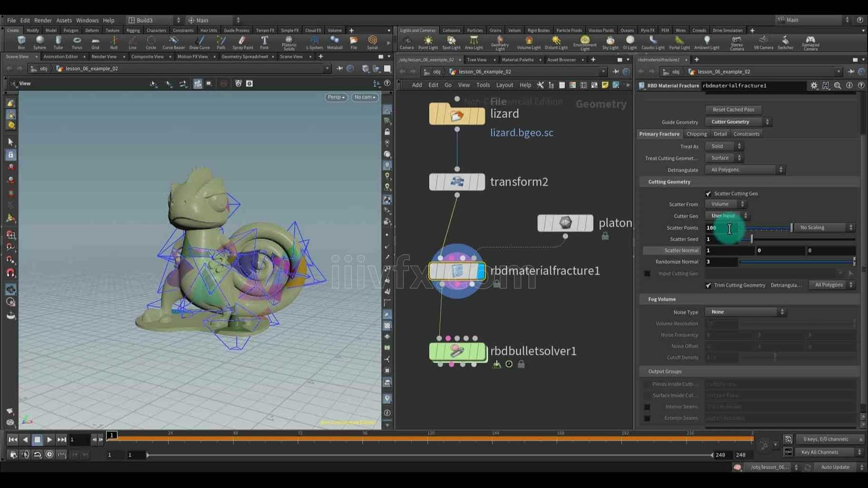Play the timeline forward

[49, 440]
